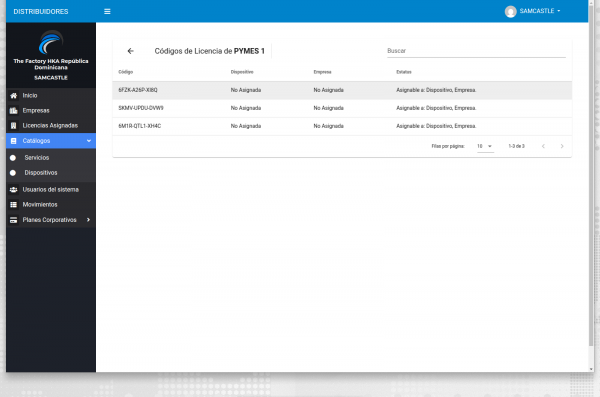600x397 pixels.
Task: Click the Licencias Asignadas bookmark icon
Action: click(13, 126)
